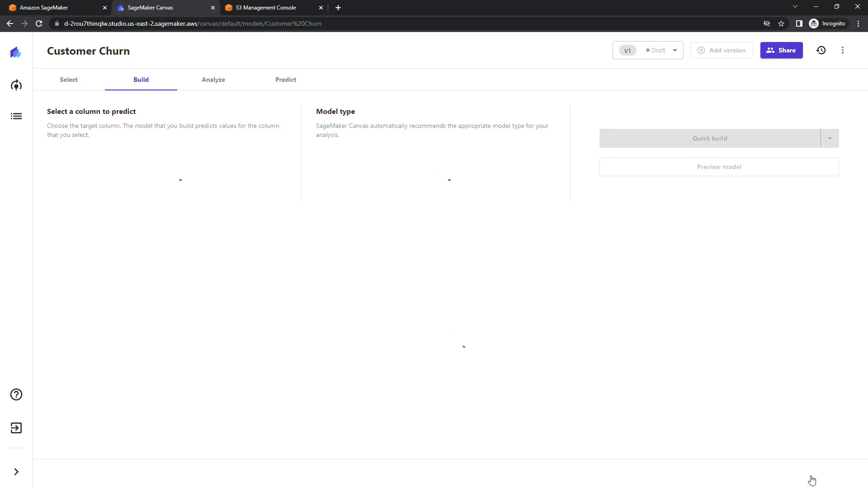Open the version history clock icon
868x488 pixels.
(821, 50)
